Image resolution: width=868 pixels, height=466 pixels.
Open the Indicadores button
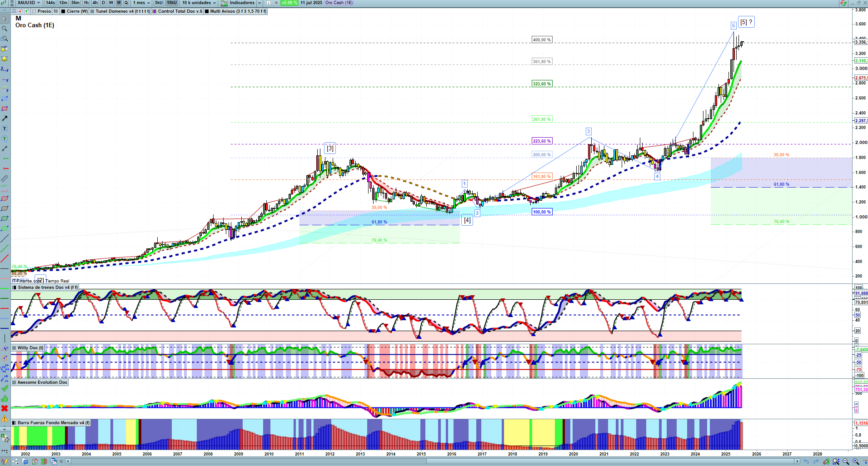(x=241, y=3)
